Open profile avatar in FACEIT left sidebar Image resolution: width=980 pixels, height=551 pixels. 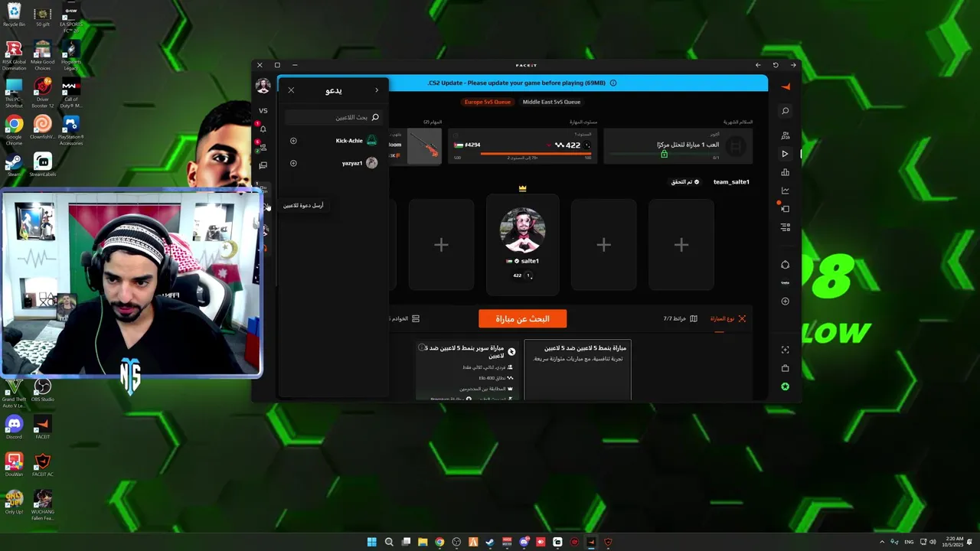click(x=263, y=86)
